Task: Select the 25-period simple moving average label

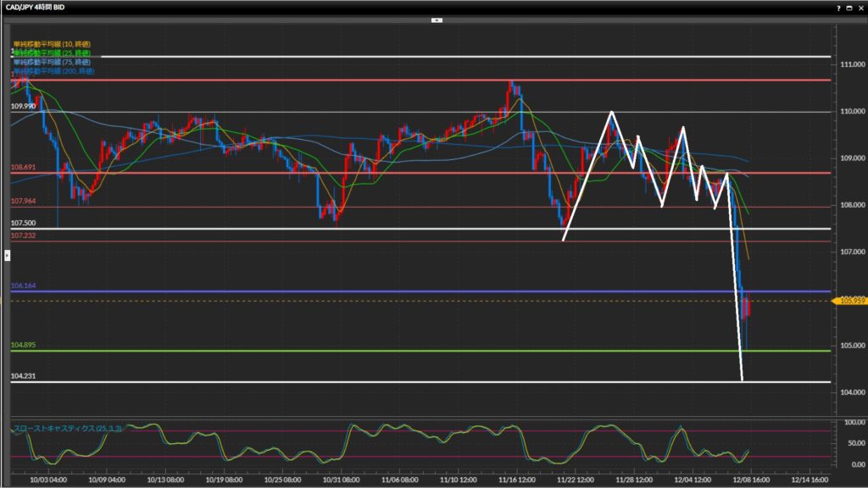Action: [x=52, y=53]
